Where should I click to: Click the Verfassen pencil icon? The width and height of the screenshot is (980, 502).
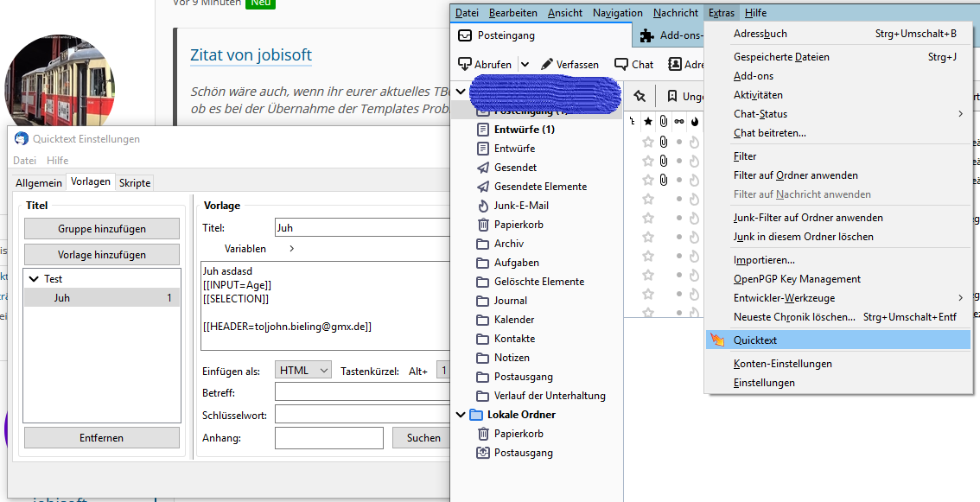(547, 64)
